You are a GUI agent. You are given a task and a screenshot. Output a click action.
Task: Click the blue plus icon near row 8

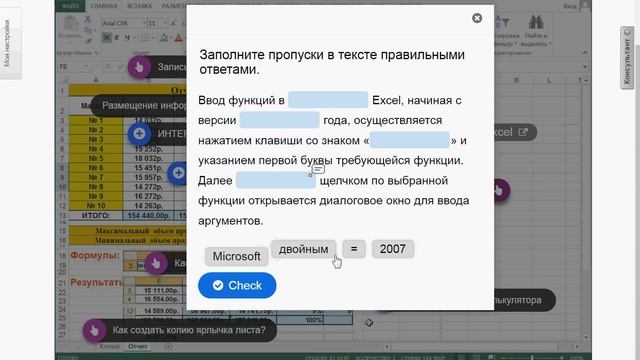[178, 173]
